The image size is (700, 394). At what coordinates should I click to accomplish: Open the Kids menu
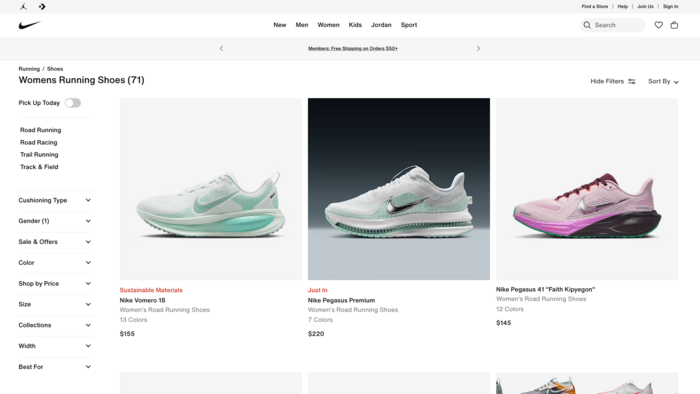355,25
